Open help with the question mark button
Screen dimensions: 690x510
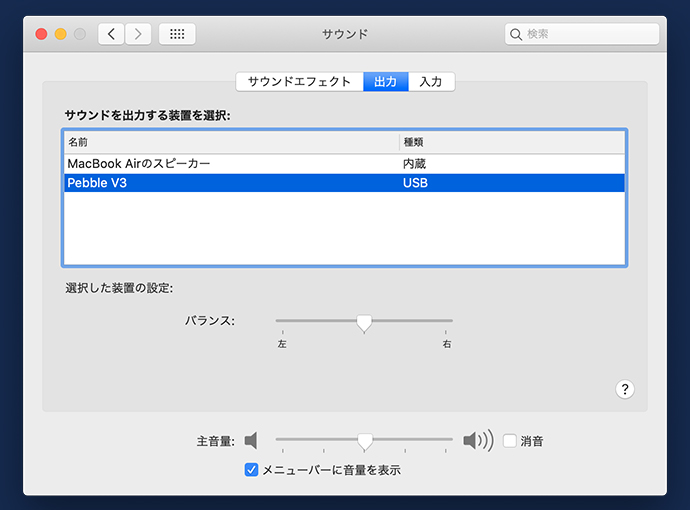coord(625,390)
